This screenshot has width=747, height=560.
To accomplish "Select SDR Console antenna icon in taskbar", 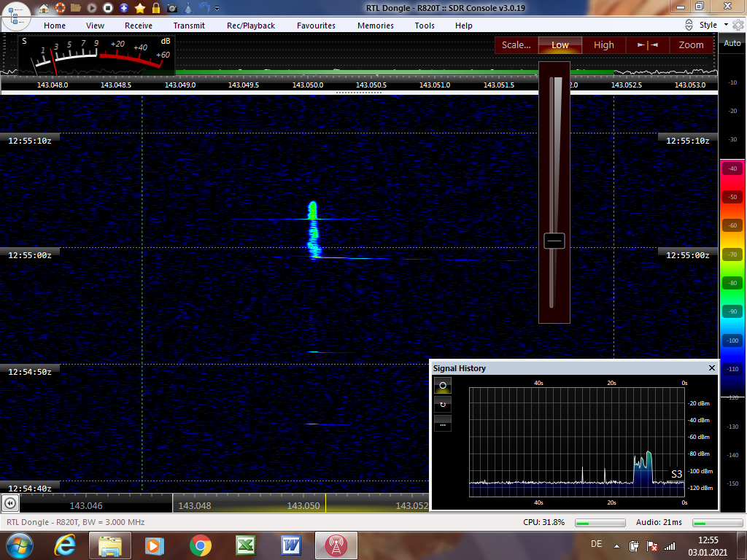I will point(336,545).
